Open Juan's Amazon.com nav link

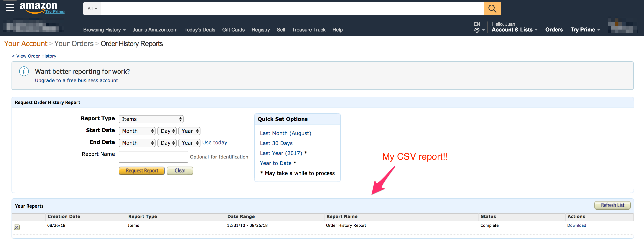click(155, 30)
